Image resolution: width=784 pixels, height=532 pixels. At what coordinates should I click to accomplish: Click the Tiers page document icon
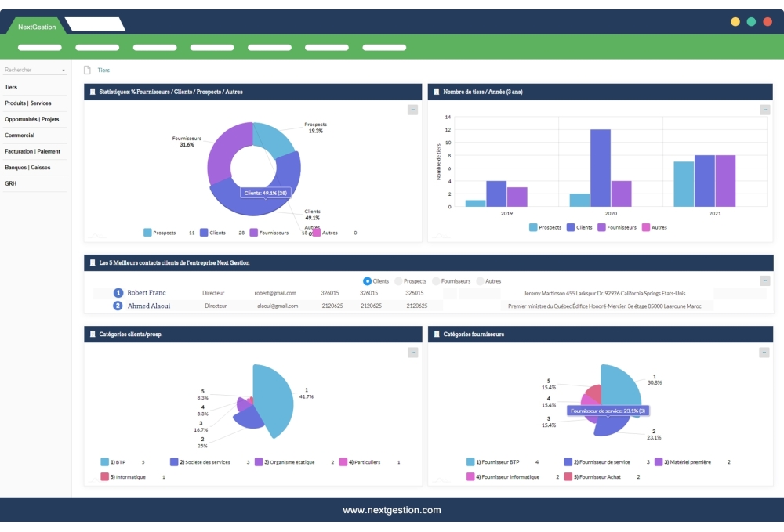(88, 70)
